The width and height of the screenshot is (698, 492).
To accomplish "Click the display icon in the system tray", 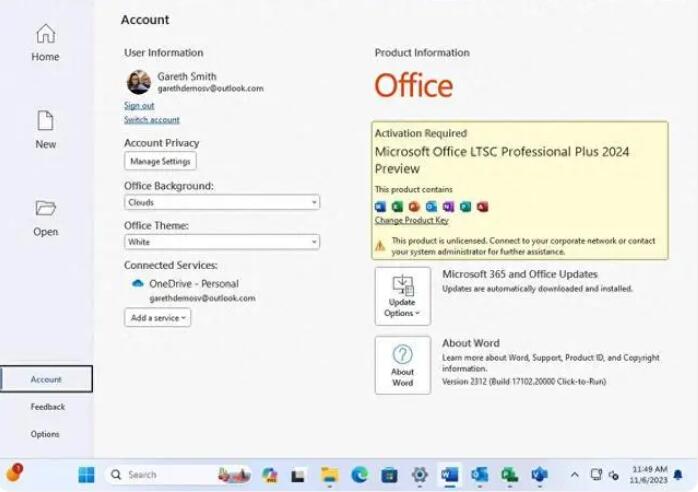I will point(596,475).
